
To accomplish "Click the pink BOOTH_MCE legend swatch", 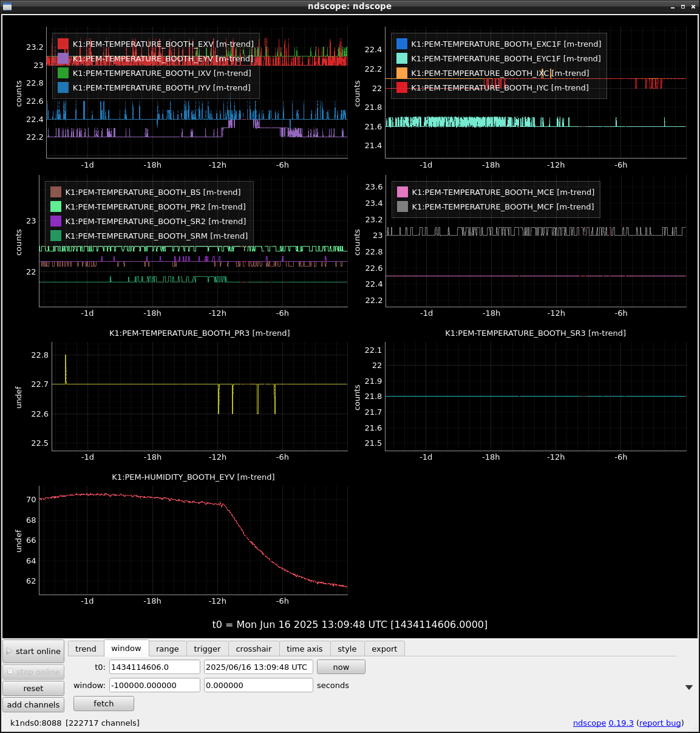I will click(x=403, y=192).
